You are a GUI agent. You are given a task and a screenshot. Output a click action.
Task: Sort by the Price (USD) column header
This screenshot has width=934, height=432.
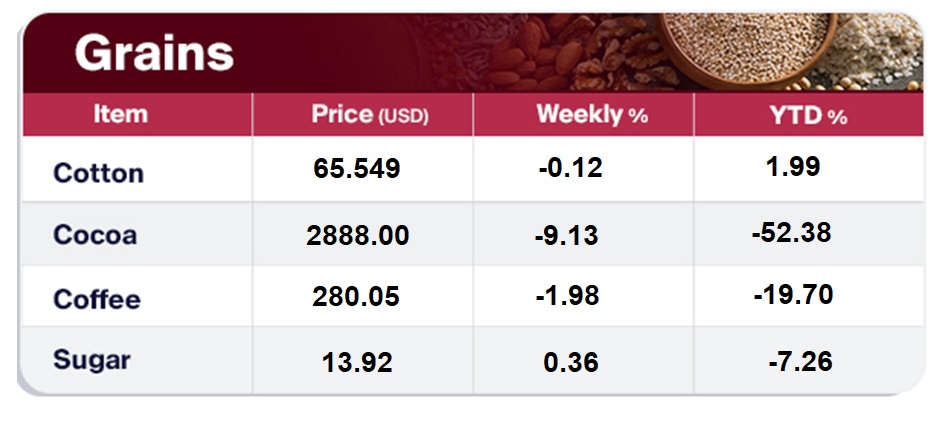(369, 115)
